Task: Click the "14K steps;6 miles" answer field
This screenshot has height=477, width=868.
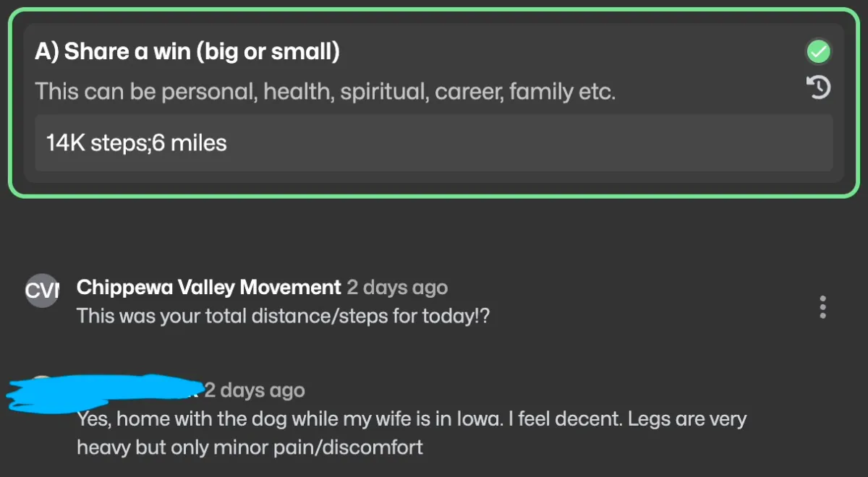Action: pyautogui.click(x=434, y=142)
